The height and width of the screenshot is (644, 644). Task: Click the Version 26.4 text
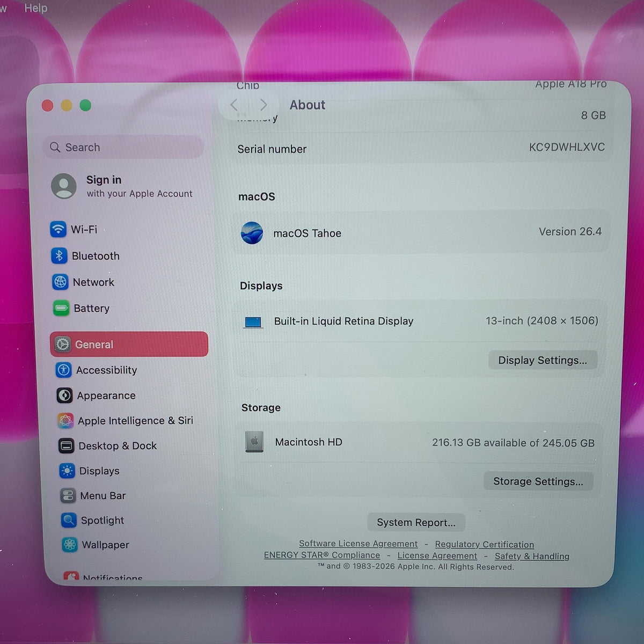pos(570,231)
